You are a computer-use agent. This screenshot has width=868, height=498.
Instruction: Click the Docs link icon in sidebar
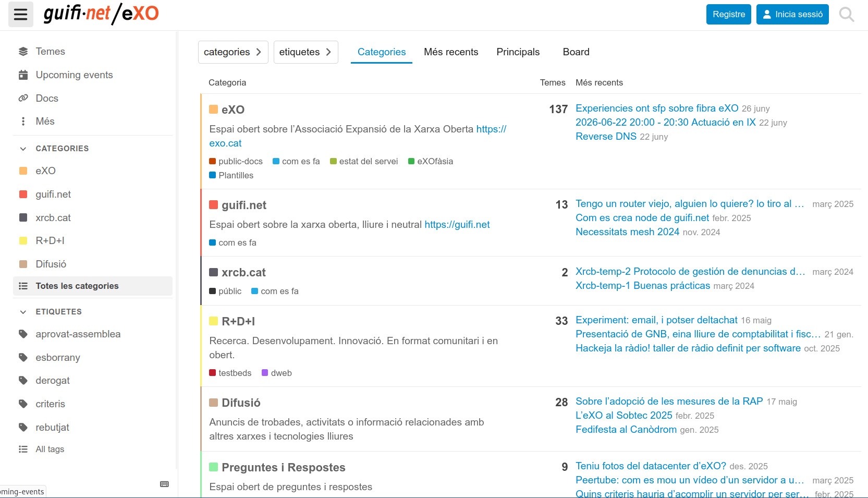[x=23, y=98]
